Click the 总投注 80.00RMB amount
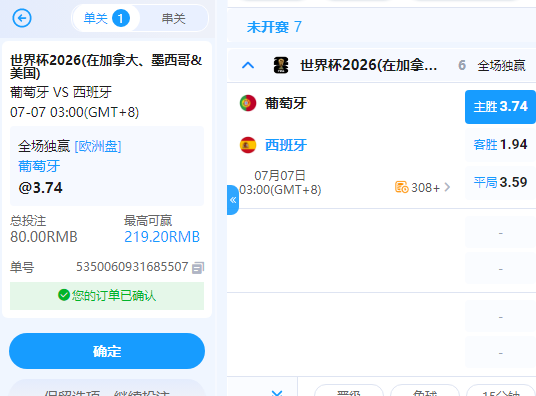This screenshot has height=396, width=536. click(44, 237)
